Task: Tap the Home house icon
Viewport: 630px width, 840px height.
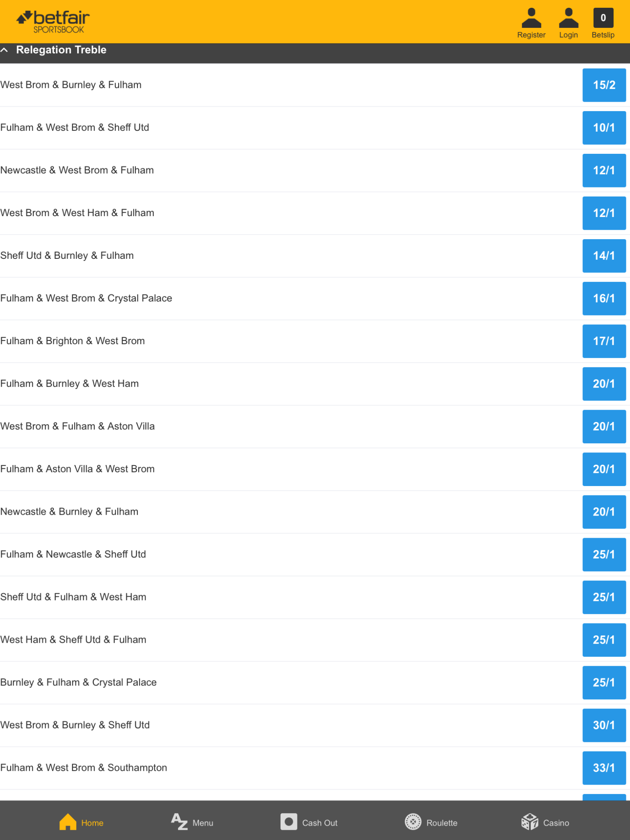Action: click(x=68, y=822)
